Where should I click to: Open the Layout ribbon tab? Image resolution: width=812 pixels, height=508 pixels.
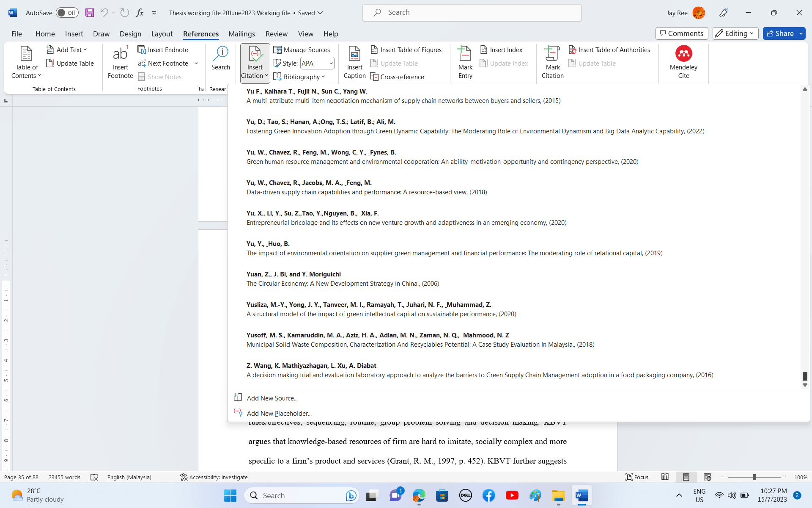click(x=162, y=34)
